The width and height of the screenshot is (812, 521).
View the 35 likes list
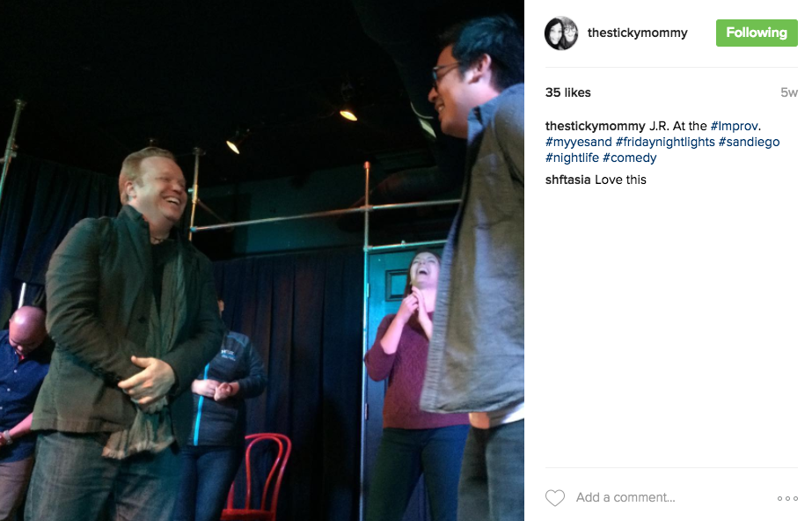click(567, 92)
